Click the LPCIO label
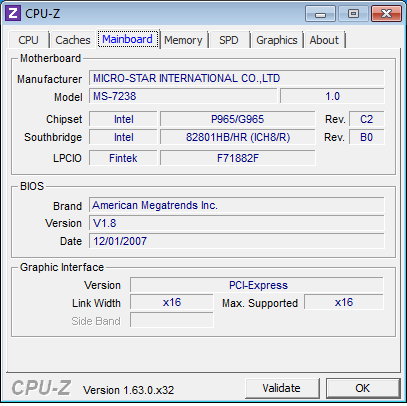The height and width of the screenshot is (406, 407). 67,158
